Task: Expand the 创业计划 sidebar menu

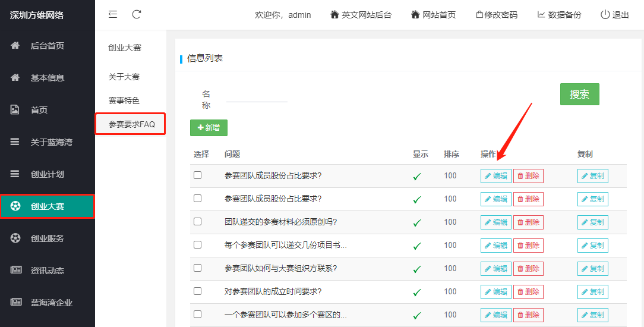Action: pyautogui.click(x=48, y=174)
